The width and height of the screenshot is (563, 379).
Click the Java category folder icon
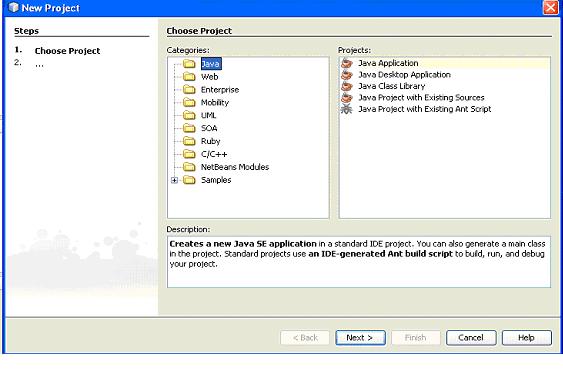coord(189,64)
